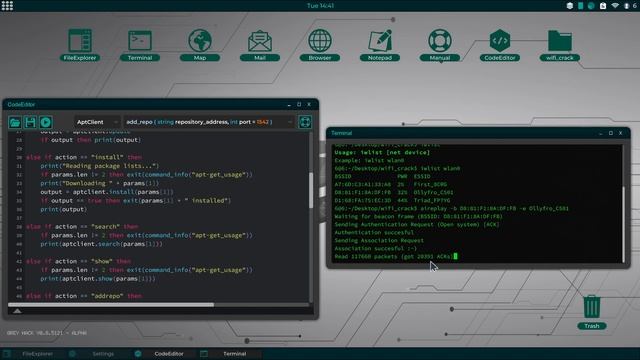Screen dimensions: 640x360
Task: Open the FileExplorer desktop icon
Action: click(x=80, y=45)
